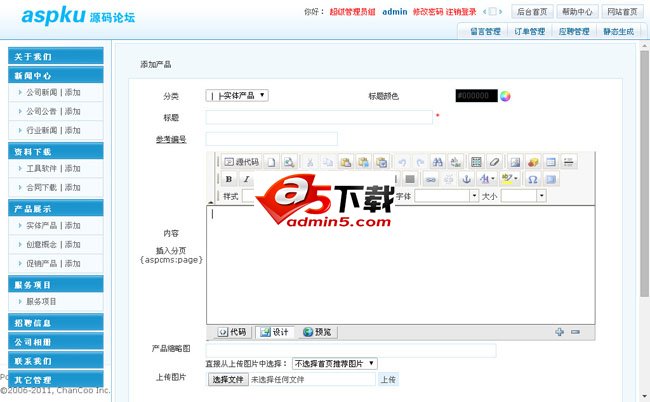Click the 参考编号 input field
The height and width of the screenshot is (402, 650).
(x=272, y=139)
